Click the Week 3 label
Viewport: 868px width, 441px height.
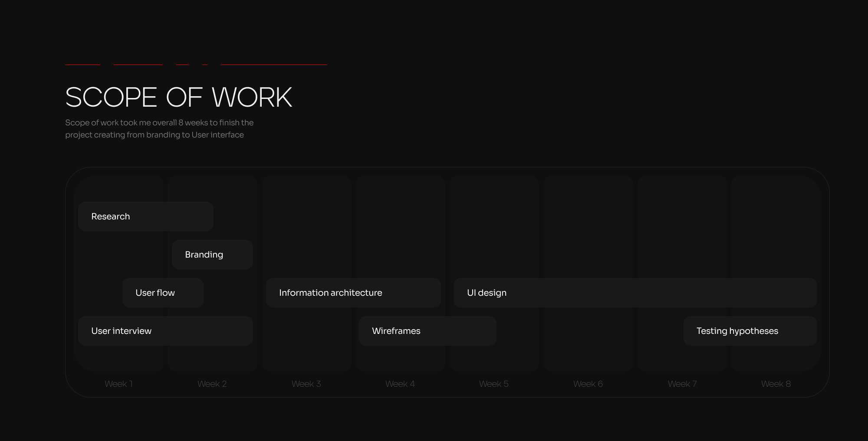(306, 384)
